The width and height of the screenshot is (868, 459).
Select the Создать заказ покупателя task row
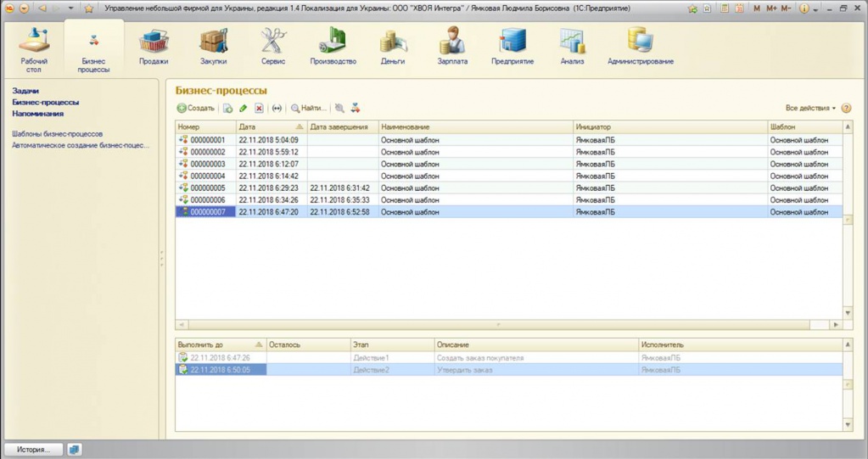(509, 358)
